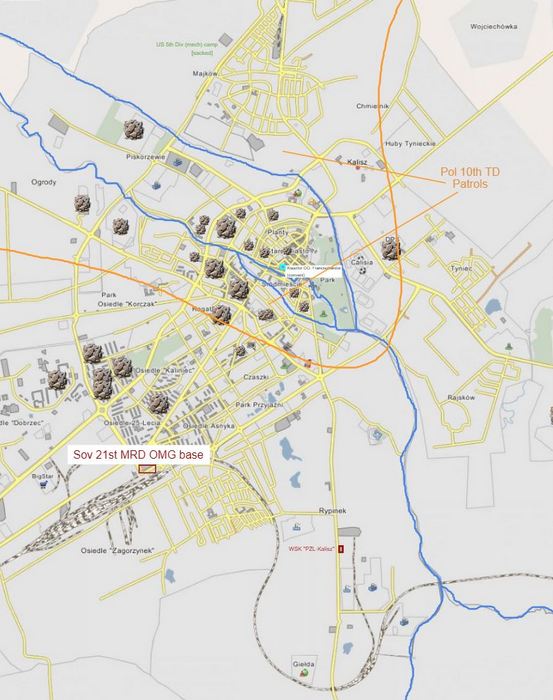The width and height of the screenshot is (553, 700).
Task: Click the 'Chmielnik' place name
Action: [x=373, y=106]
